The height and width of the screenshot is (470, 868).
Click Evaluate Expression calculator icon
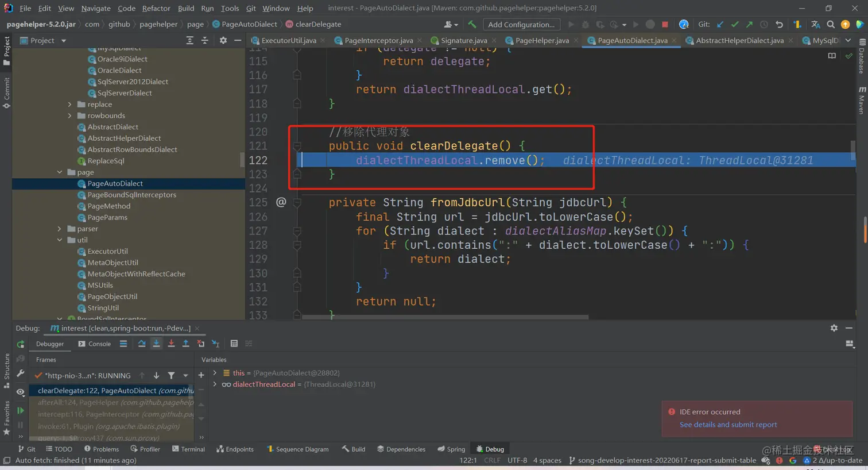(234, 344)
